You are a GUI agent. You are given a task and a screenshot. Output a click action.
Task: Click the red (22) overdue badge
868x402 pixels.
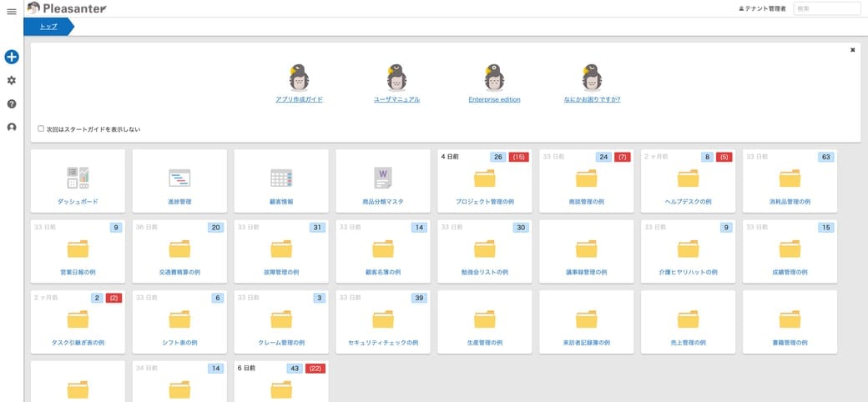(315, 369)
